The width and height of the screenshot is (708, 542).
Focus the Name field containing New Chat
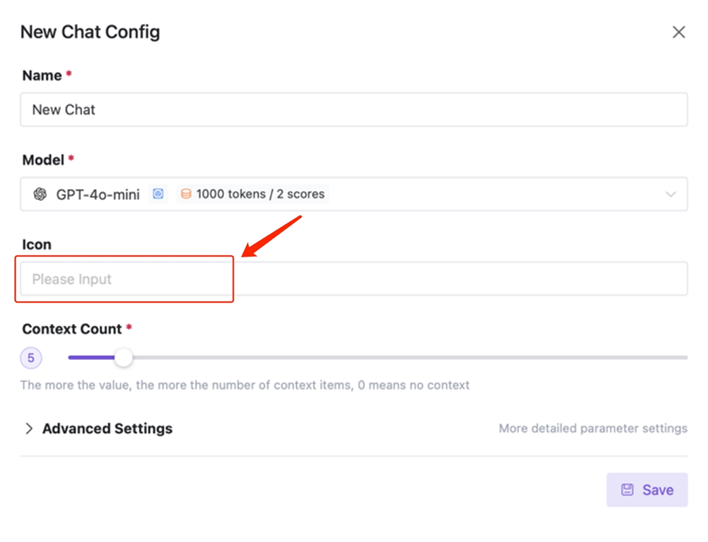pyautogui.click(x=354, y=109)
